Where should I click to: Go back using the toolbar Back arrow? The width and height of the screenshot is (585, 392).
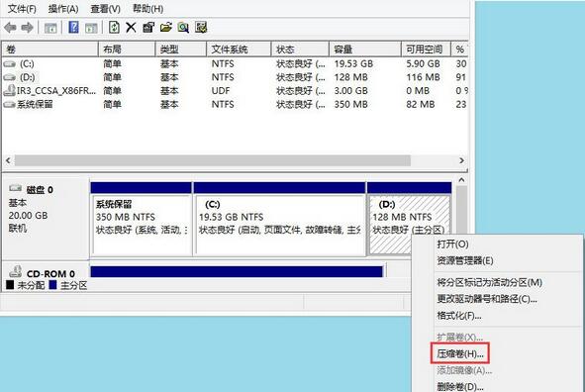[x=10, y=28]
